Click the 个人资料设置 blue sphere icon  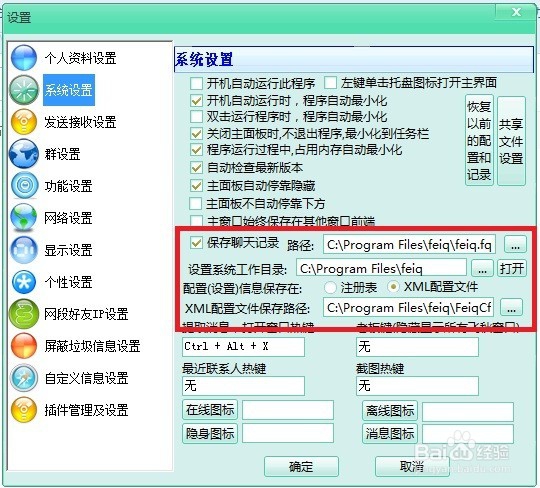[23, 58]
